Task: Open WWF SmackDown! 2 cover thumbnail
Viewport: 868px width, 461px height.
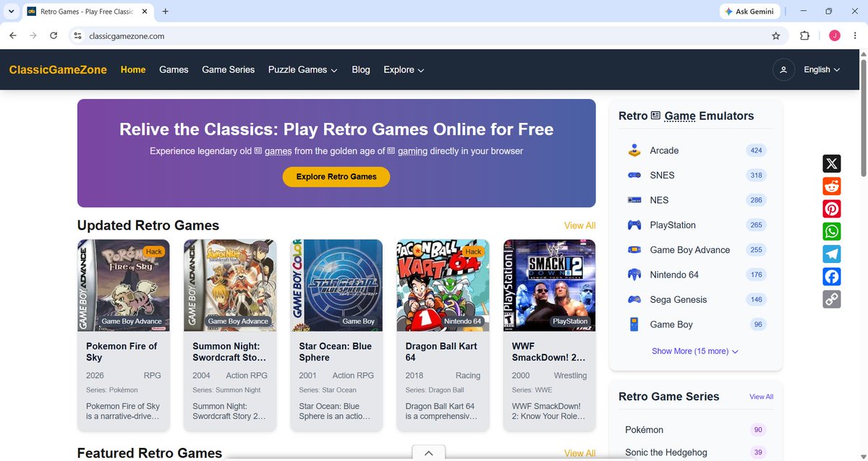Action: tap(550, 285)
